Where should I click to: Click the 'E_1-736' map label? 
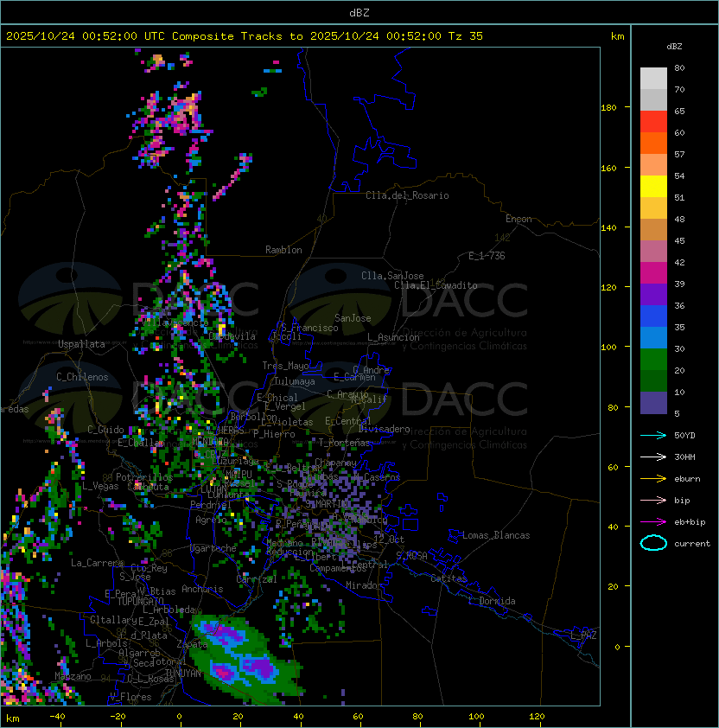click(x=487, y=256)
